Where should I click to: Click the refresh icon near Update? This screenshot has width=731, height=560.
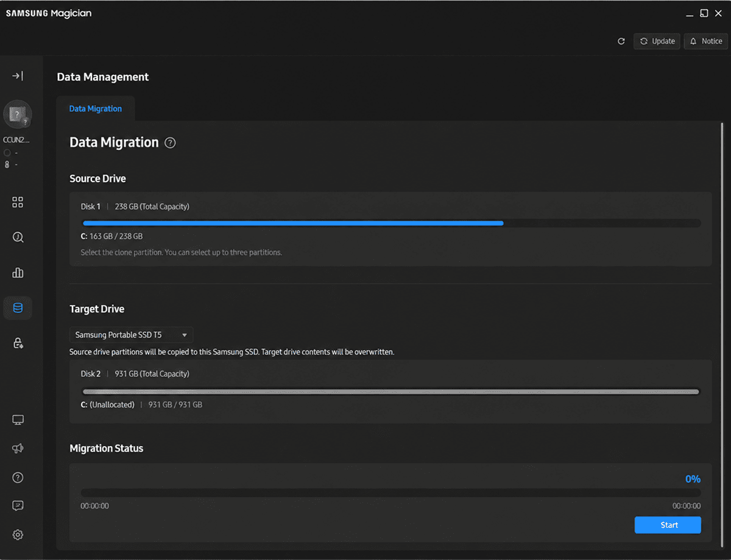click(621, 41)
